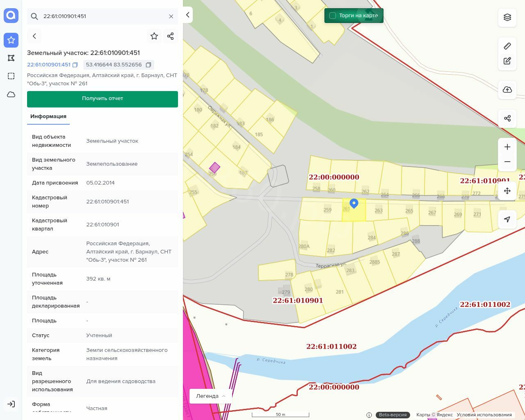Expand the 'Легенда' panel
The height and width of the screenshot is (420, 525).
211,396
